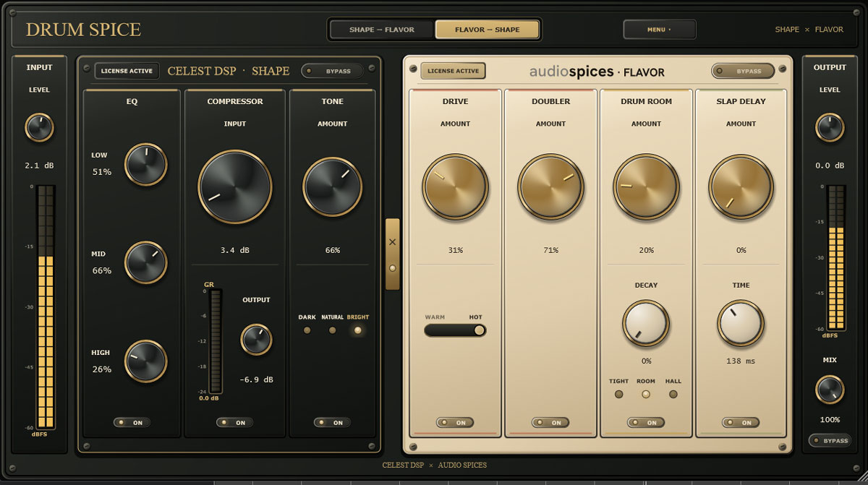This screenshot has width=868, height=485.
Task: Toggle the Drive ON switch
Action: pyautogui.click(x=455, y=422)
